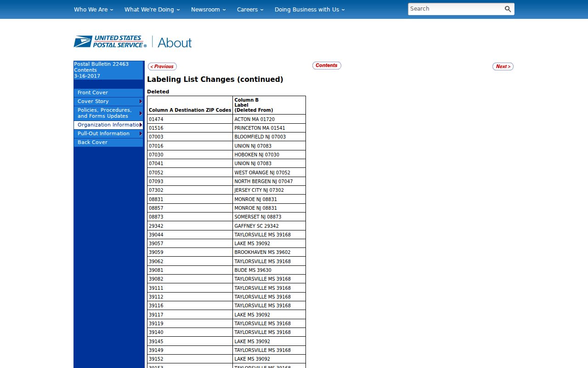The height and width of the screenshot is (368, 588).
Task: Click GAFFNEY SC 29342 cell
Action: click(x=269, y=226)
